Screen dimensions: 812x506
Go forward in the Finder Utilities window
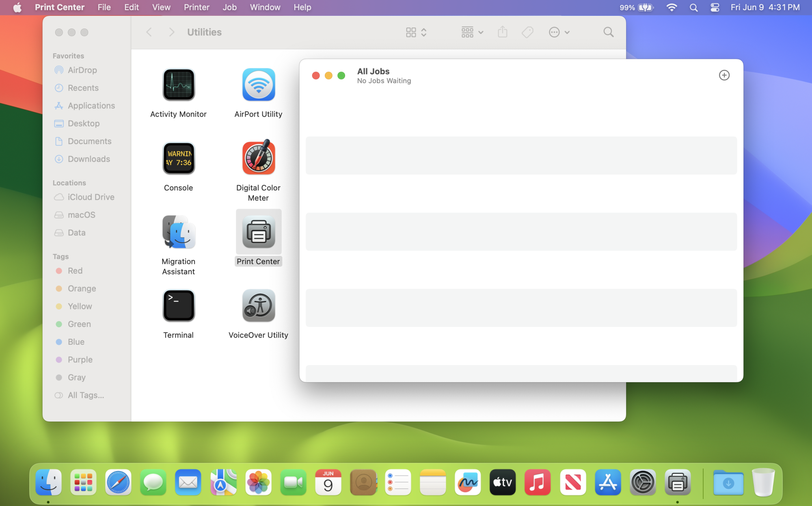171,32
